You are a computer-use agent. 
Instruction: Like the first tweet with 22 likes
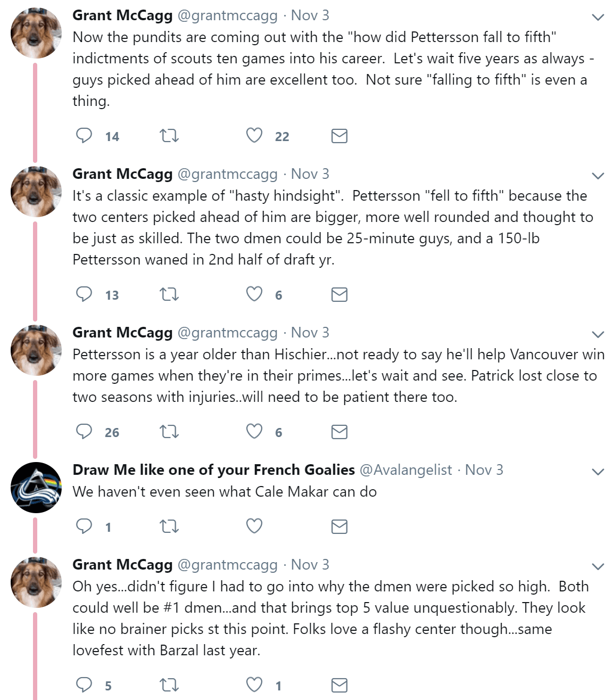[254, 136]
